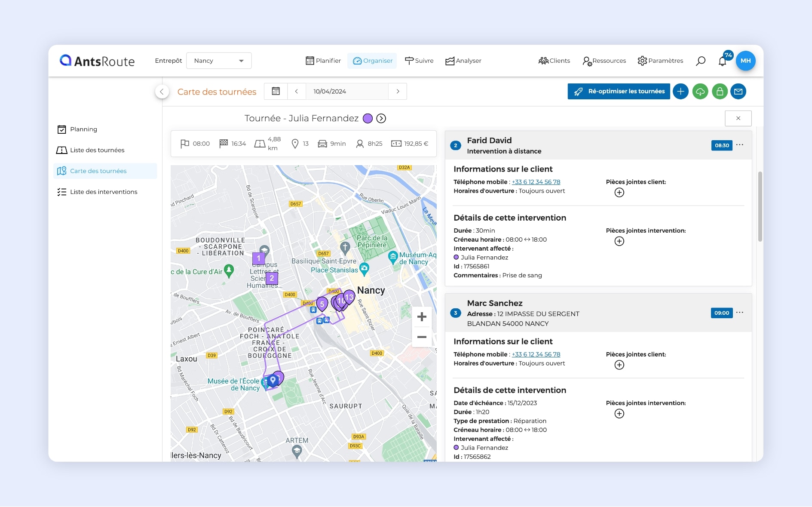Zoom out on the map
The height and width of the screenshot is (507, 812).
422,337
